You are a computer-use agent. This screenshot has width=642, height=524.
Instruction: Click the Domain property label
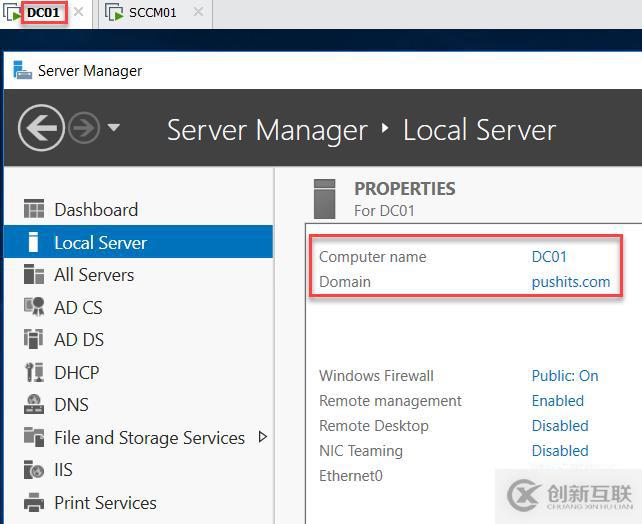pos(345,282)
